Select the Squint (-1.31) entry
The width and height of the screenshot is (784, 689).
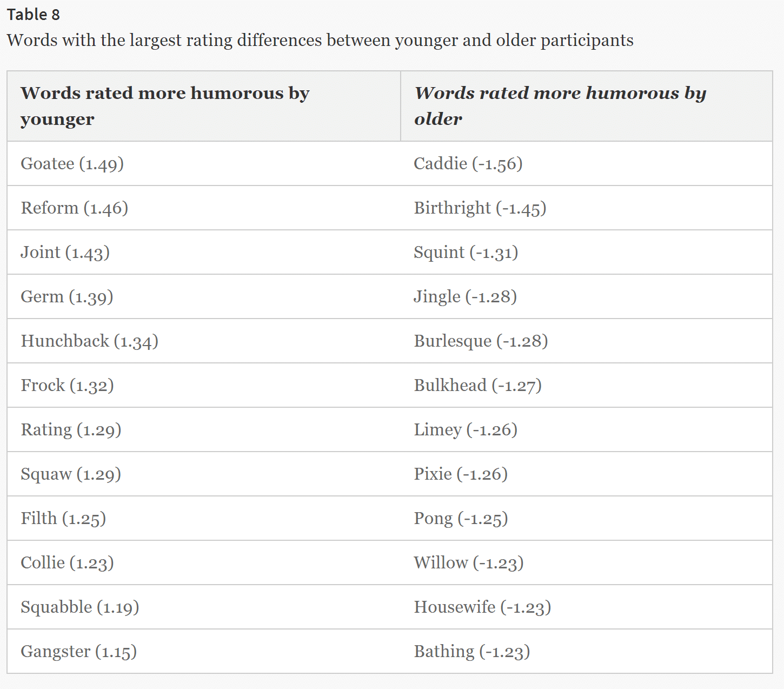pyautogui.click(x=466, y=253)
